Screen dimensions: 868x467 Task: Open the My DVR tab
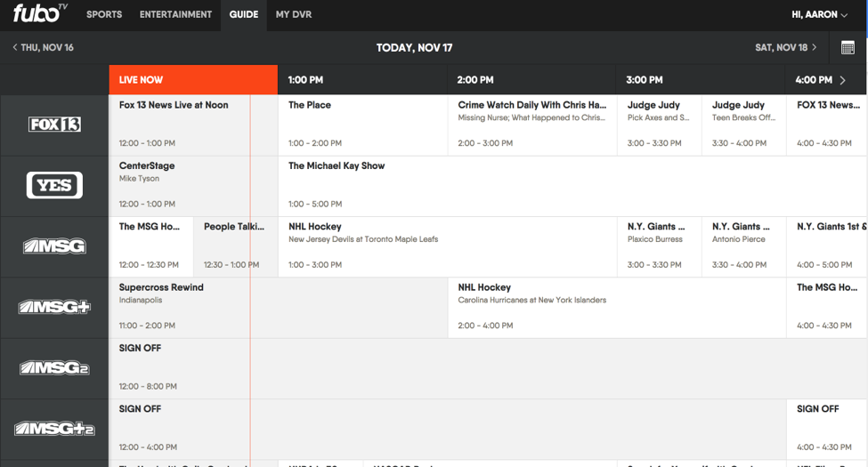294,14
